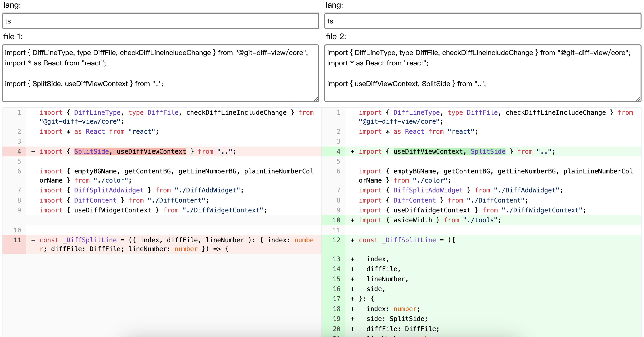
Task: Focus the file 2 text area
Action: click(482, 73)
